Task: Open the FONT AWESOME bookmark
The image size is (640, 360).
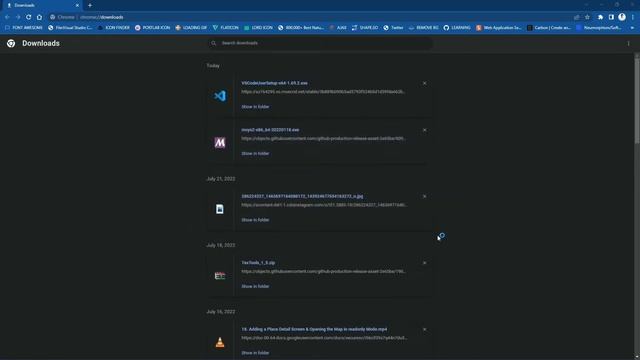Action: pyautogui.click(x=23, y=28)
